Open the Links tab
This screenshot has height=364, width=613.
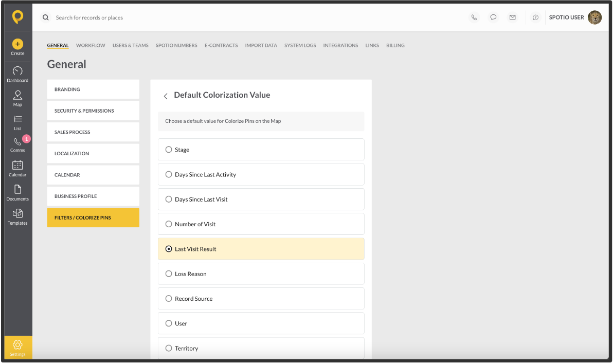372,45
